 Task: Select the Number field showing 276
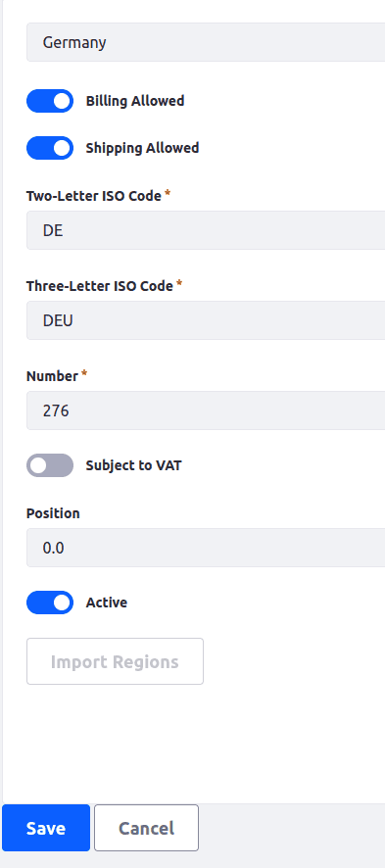206,410
